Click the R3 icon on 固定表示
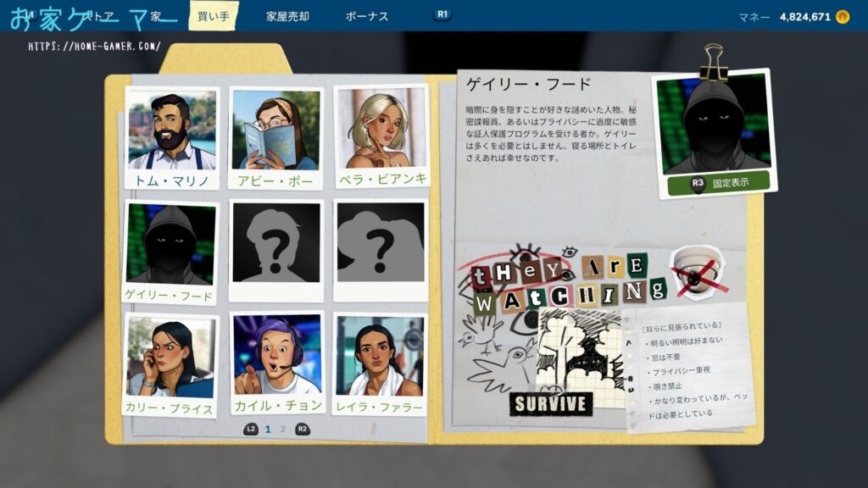The width and height of the screenshot is (868, 488). pyautogui.click(x=698, y=183)
